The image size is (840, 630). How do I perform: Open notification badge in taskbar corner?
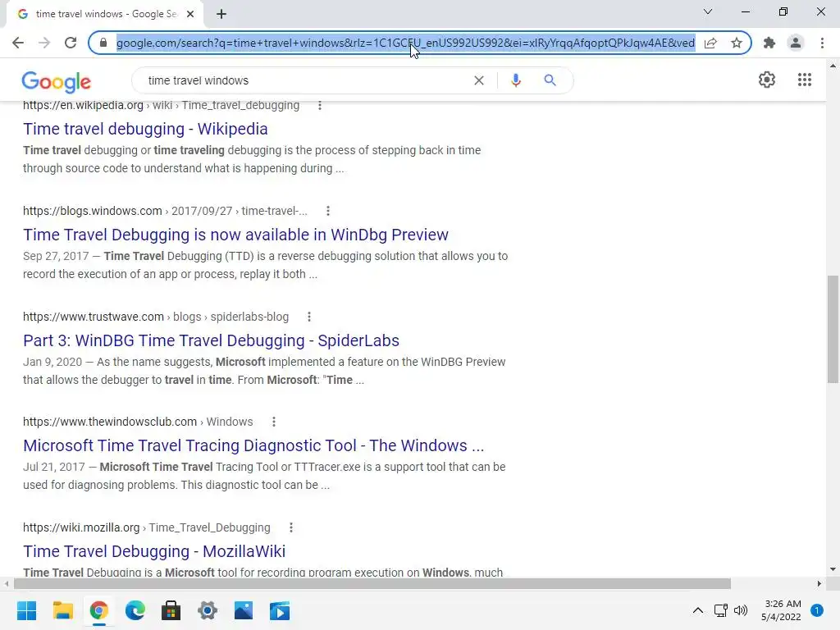coord(817,610)
